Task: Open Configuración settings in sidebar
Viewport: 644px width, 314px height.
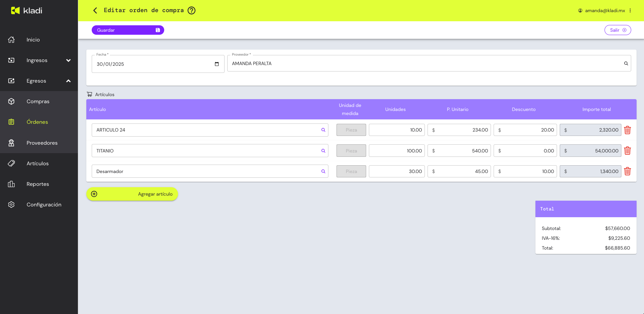Action: [x=44, y=205]
